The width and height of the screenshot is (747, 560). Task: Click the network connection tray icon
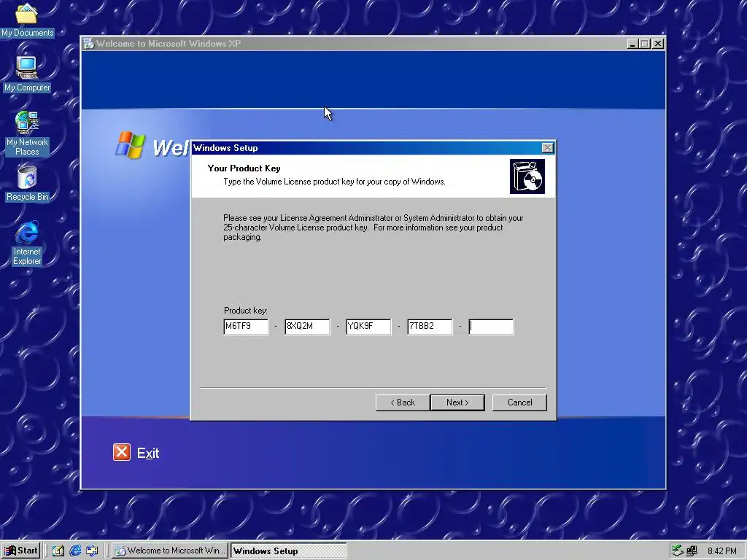678,551
